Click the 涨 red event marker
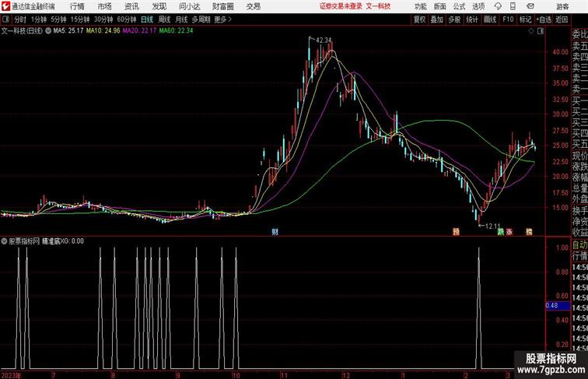The width and height of the screenshot is (588, 379). [509, 232]
